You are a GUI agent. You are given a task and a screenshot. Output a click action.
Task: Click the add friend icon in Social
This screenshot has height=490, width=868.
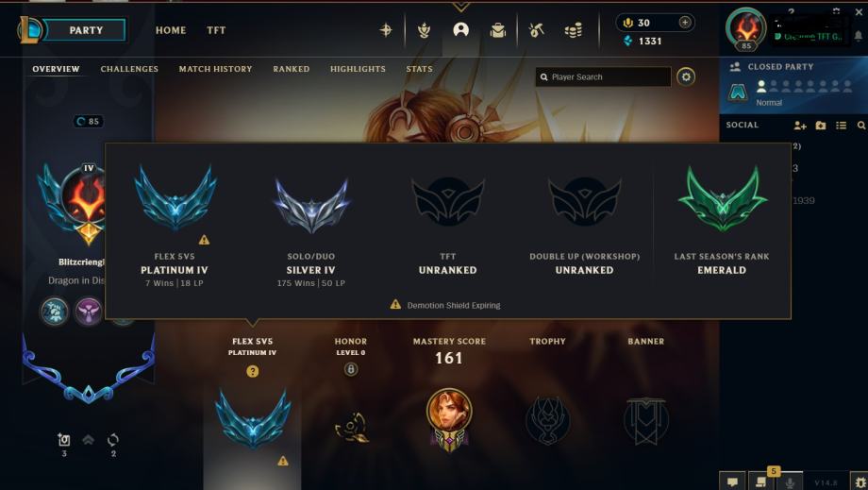coord(800,126)
